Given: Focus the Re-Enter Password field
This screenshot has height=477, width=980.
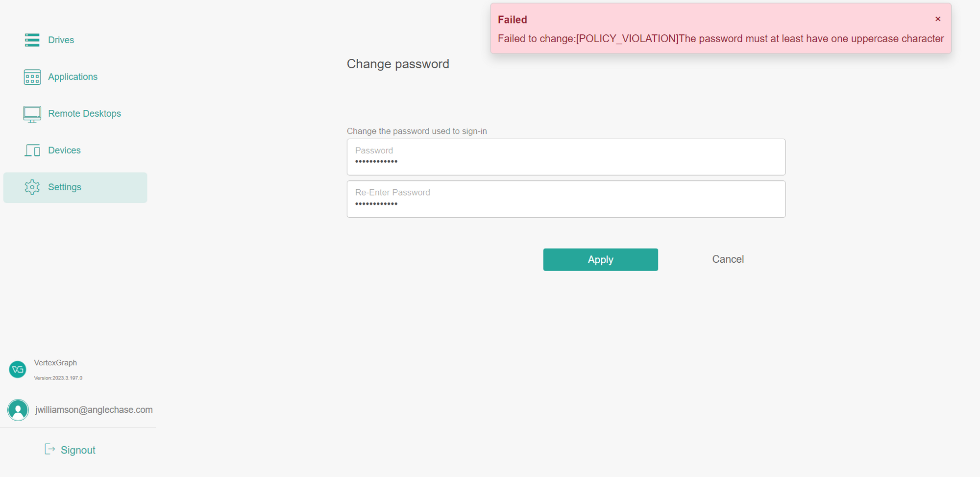Looking at the screenshot, I should (566, 200).
